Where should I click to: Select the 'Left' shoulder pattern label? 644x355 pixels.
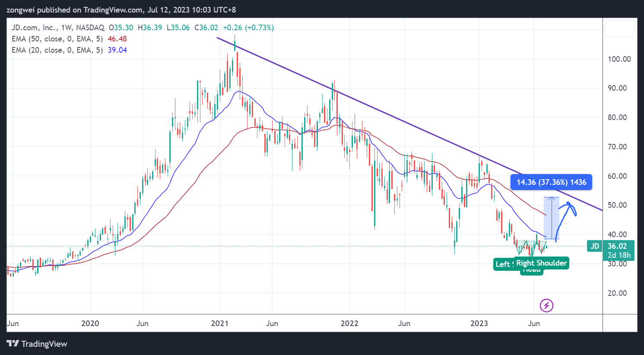click(x=503, y=264)
